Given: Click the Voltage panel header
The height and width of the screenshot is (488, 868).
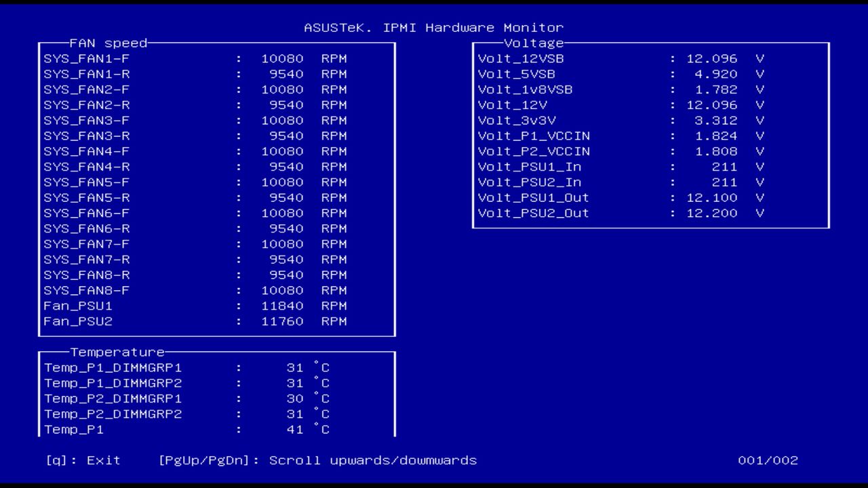Looking at the screenshot, I should pos(536,43).
